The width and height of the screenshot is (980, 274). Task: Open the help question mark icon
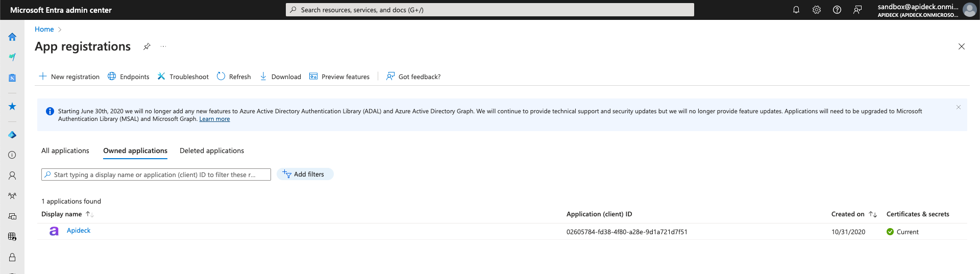tap(837, 10)
